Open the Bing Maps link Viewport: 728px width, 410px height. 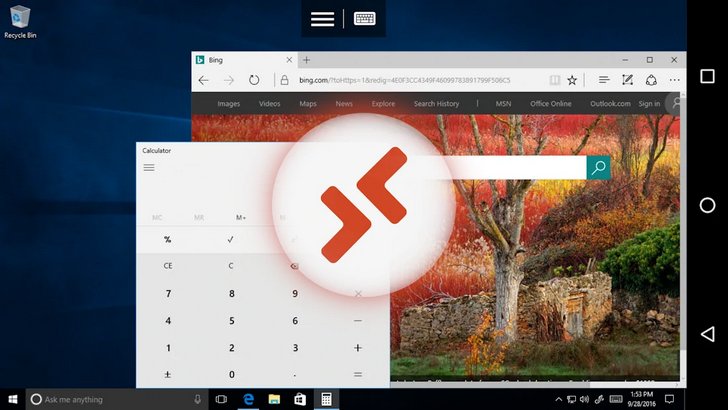[307, 104]
